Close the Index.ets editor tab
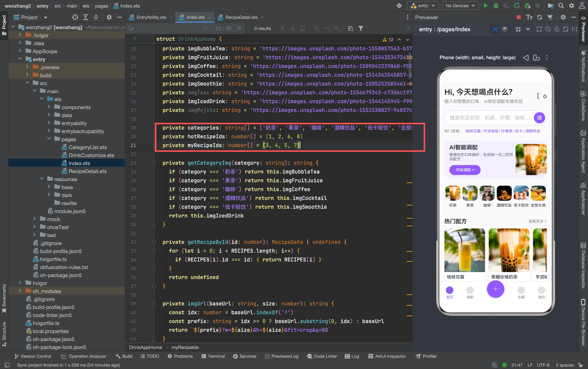The width and height of the screenshot is (588, 369). pyautogui.click(x=210, y=17)
